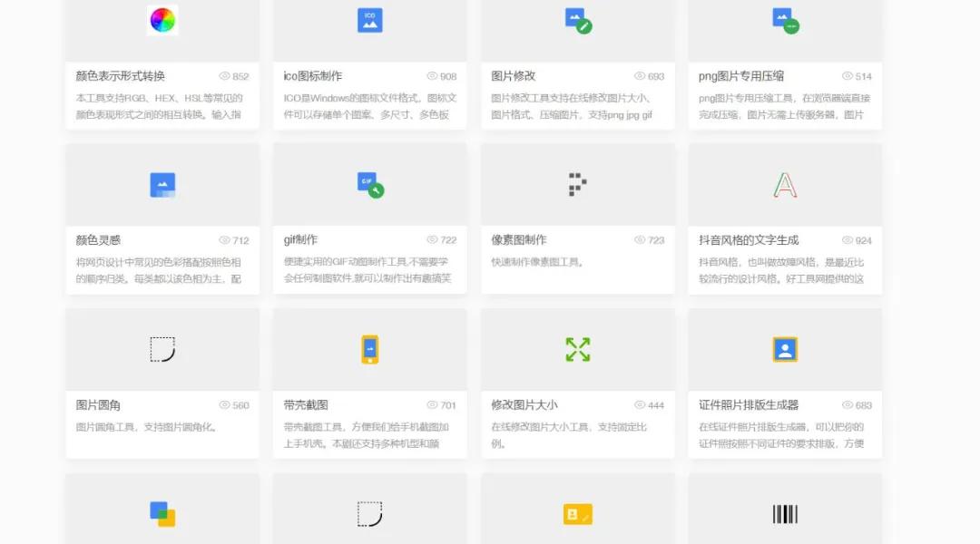
Task: Click the blue portrait icon on 证件照片排版生成器
Action: 785,349
